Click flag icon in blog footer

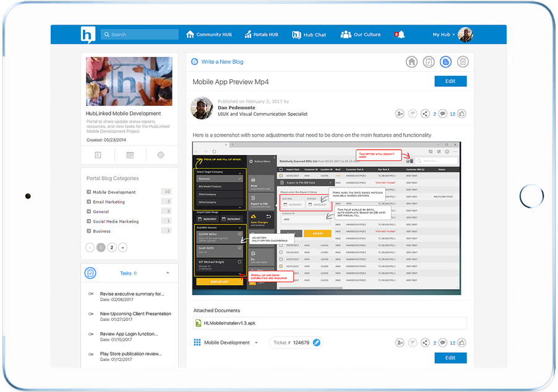coord(413,343)
